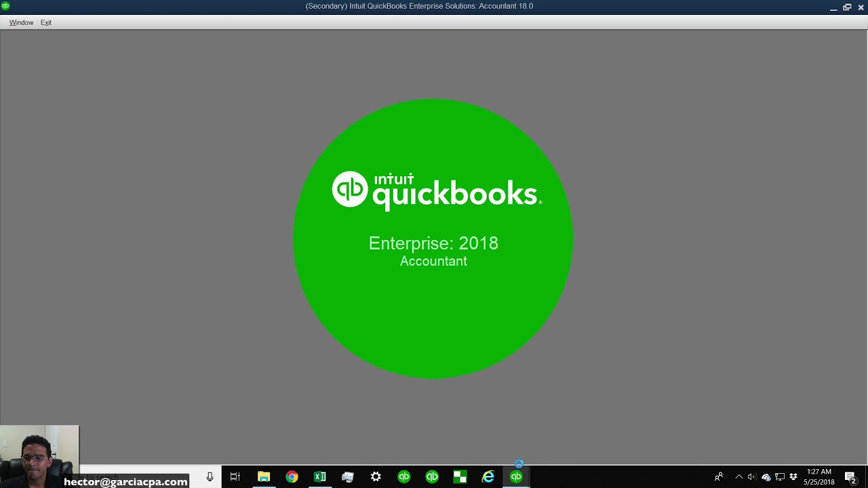Click the Dropbox tray icon
The image size is (868, 488).
(793, 477)
